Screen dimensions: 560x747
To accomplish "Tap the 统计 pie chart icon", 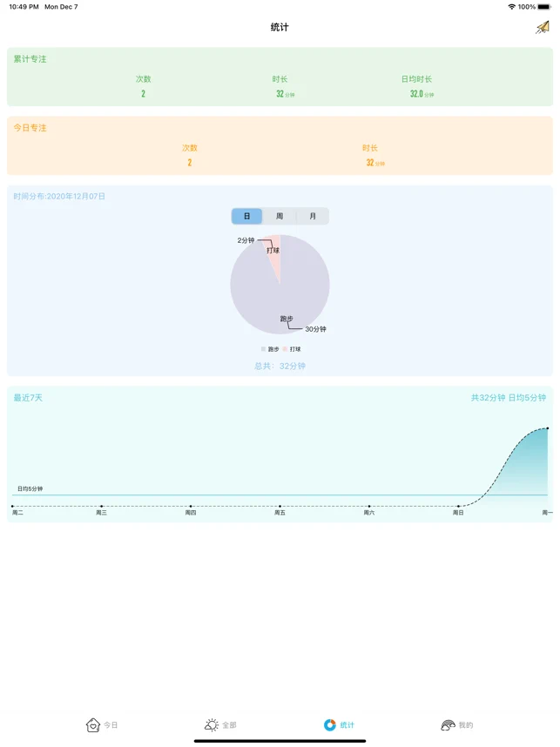I will [330, 724].
